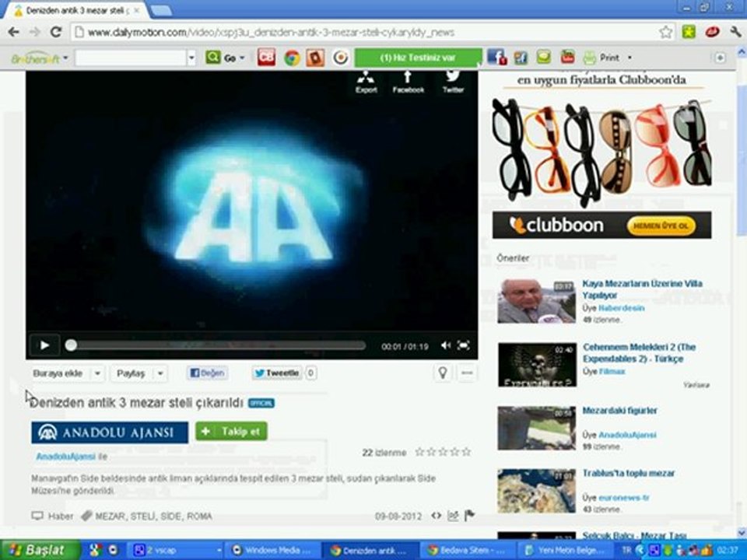
Task: Click the video seek bar
Action: 216,345
